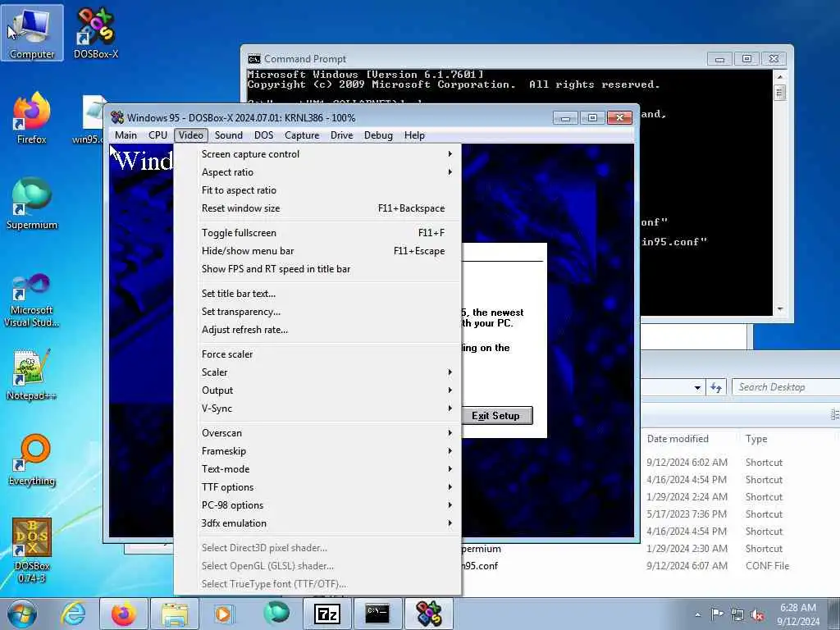840x630 pixels.
Task: Expand the Scaler submenu
Action: pyautogui.click(x=317, y=372)
